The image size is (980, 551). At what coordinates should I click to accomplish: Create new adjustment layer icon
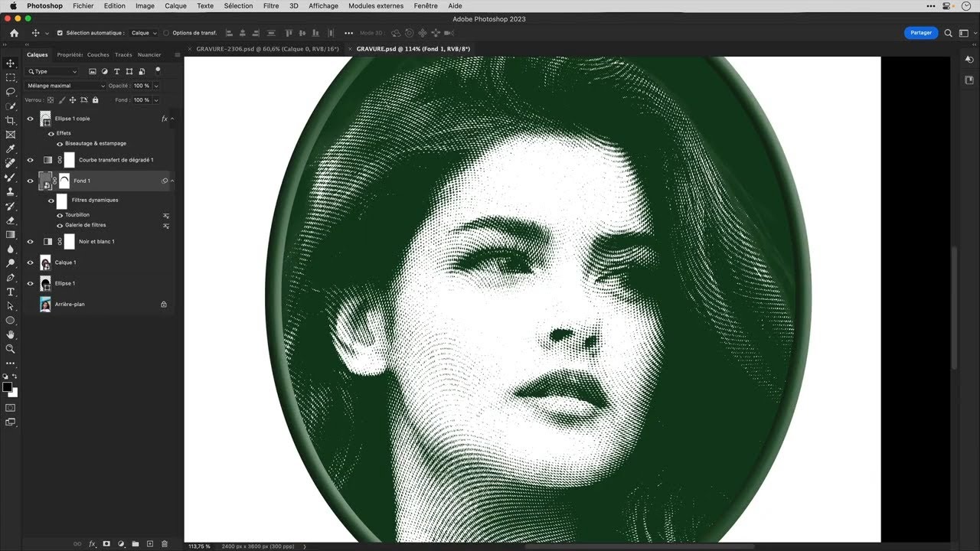tap(121, 543)
